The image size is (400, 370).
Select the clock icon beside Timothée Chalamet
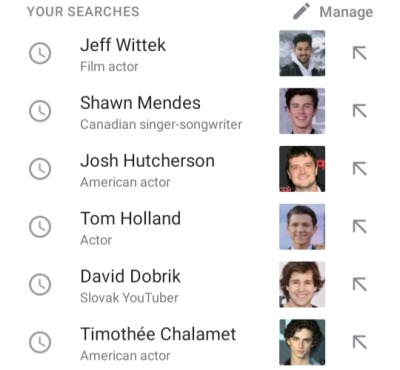[x=40, y=342]
